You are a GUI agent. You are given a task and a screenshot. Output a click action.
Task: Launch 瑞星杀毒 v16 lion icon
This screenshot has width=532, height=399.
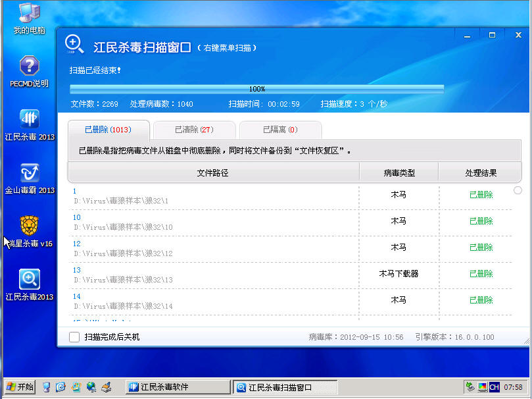(x=29, y=226)
